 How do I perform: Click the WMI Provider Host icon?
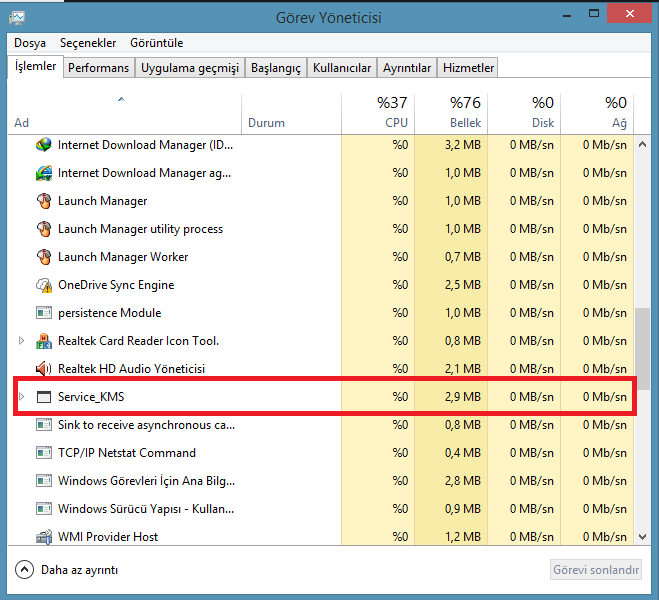[x=43, y=537]
